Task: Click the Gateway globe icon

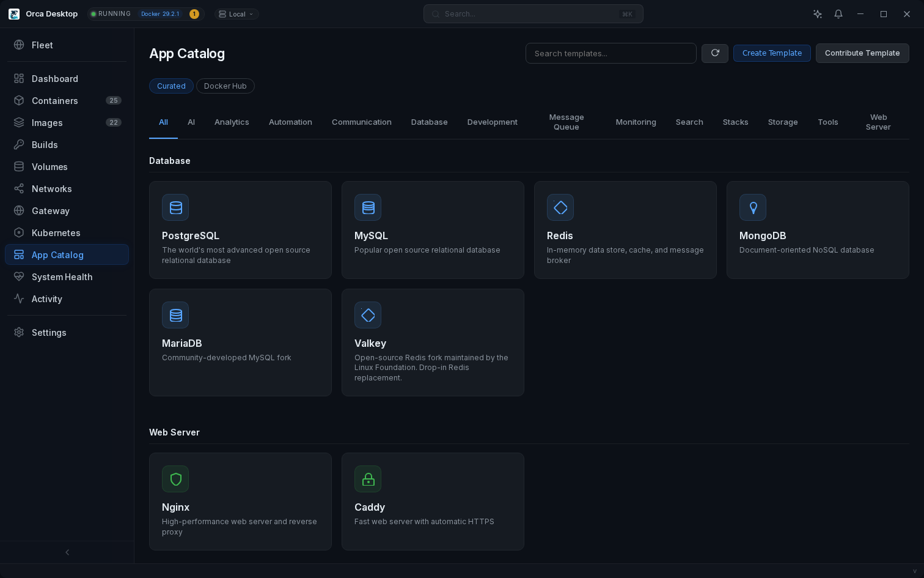Action: pyautogui.click(x=19, y=210)
